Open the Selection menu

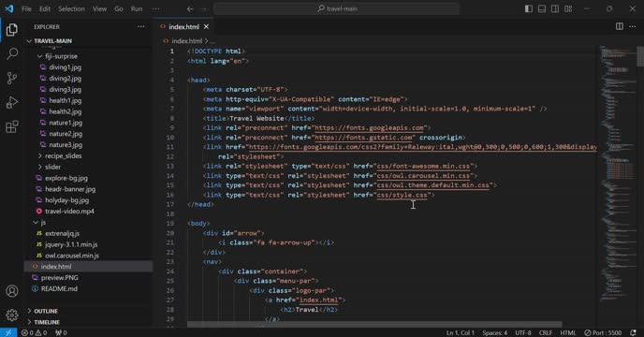tap(71, 8)
